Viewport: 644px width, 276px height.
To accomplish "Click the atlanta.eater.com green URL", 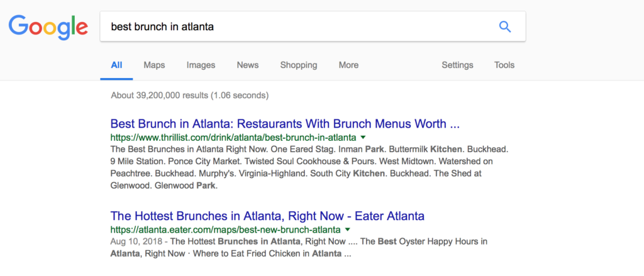I will [x=226, y=229].
